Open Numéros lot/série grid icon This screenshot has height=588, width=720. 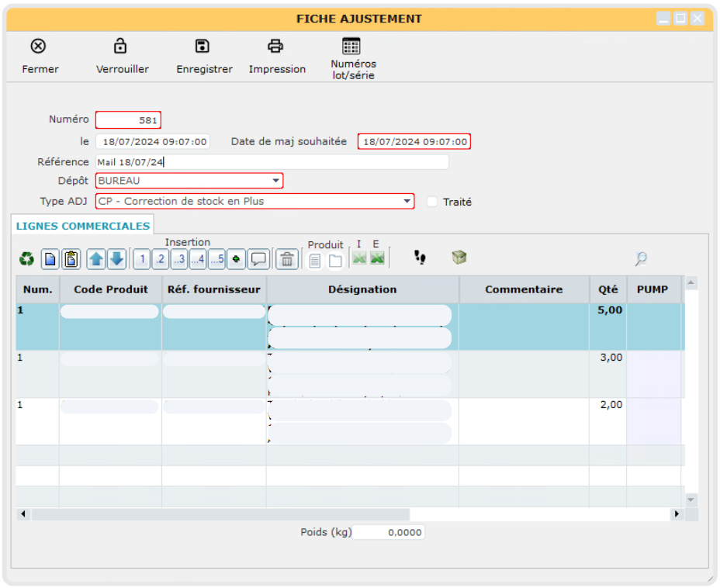click(x=351, y=46)
